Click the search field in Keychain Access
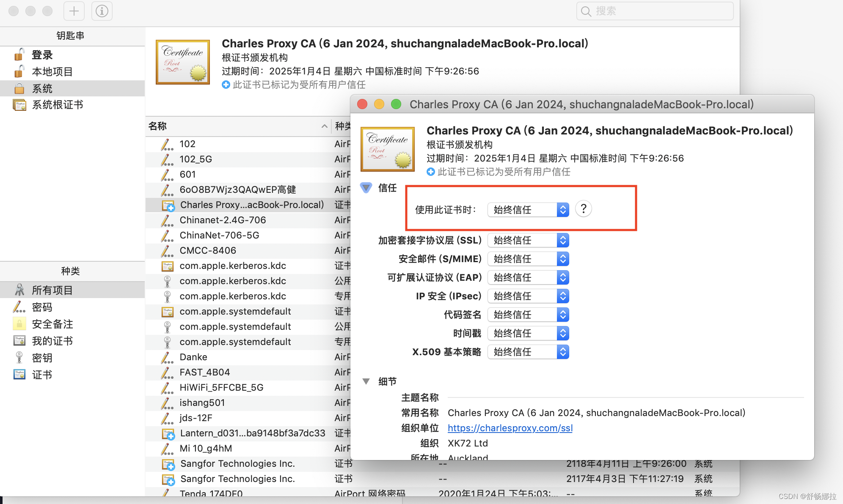The height and width of the screenshot is (504, 843). point(655,11)
